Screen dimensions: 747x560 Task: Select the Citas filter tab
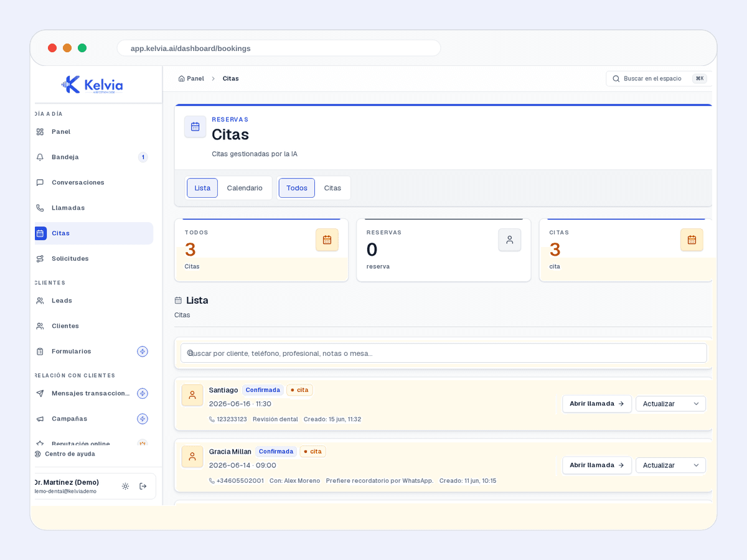332,188
